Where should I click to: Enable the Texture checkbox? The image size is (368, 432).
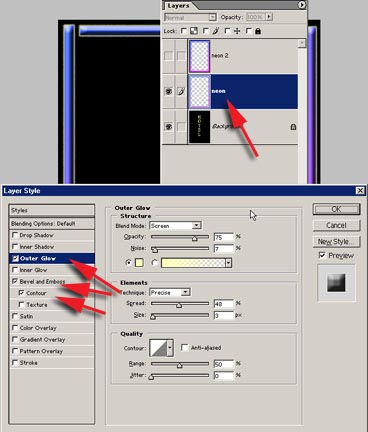tap(22, 304)
